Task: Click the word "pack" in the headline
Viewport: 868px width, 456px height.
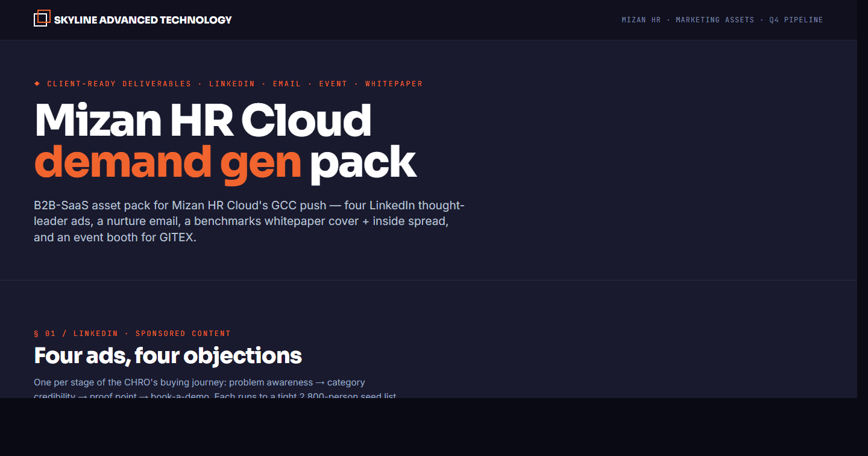Action: click(x=363, y=162)
